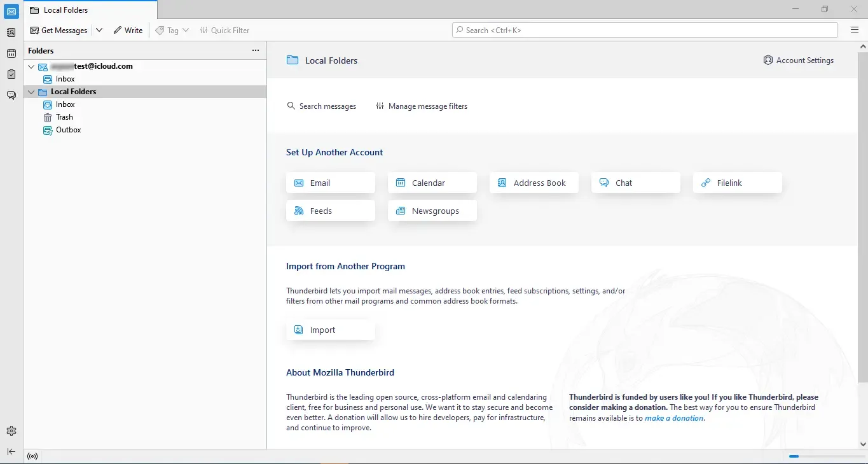Follow the make a donation link
Screen dimensions: 868x464
[674, 418]
